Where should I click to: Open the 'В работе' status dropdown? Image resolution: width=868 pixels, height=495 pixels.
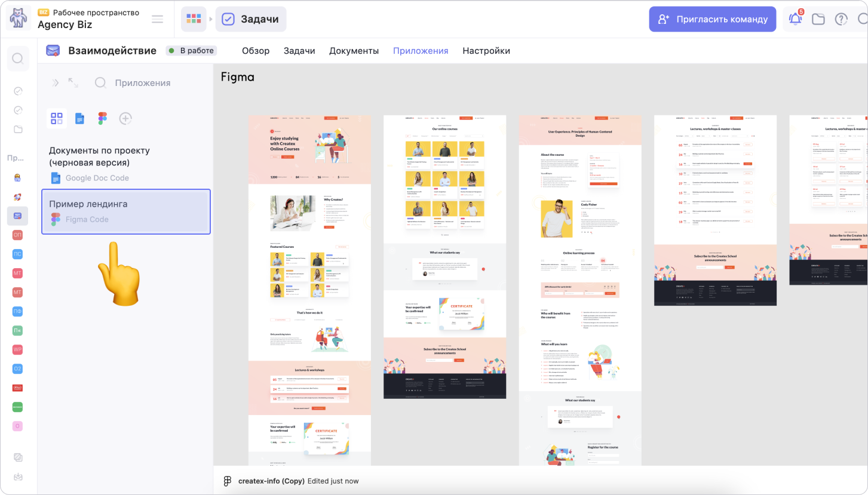(x=191, y=51)
